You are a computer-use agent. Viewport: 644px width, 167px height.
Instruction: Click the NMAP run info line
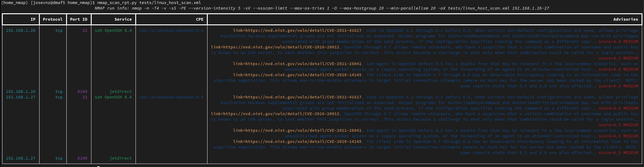click(322, 8)
